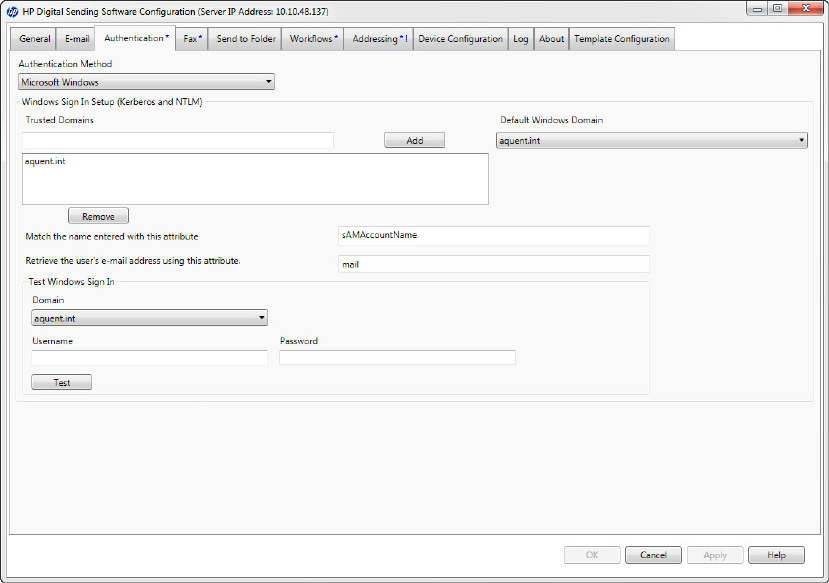
Task: Click the Help button
Action: click(776, 555)
